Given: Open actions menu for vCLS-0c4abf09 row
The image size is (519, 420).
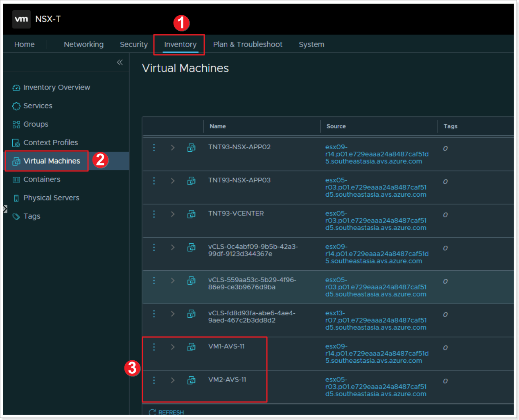Looking at the screenshot, I should [x=154, y=247].
